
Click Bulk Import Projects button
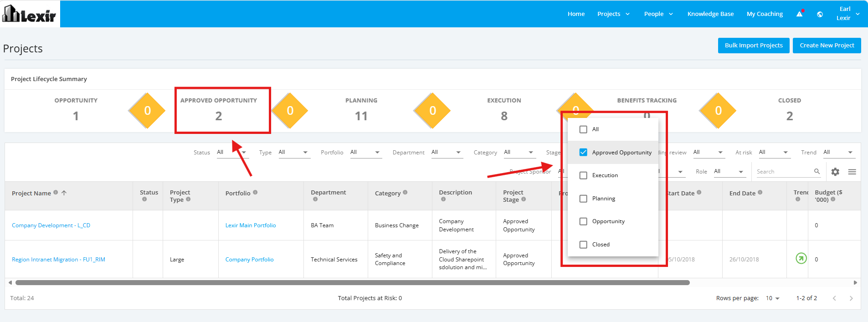point(754,46)
